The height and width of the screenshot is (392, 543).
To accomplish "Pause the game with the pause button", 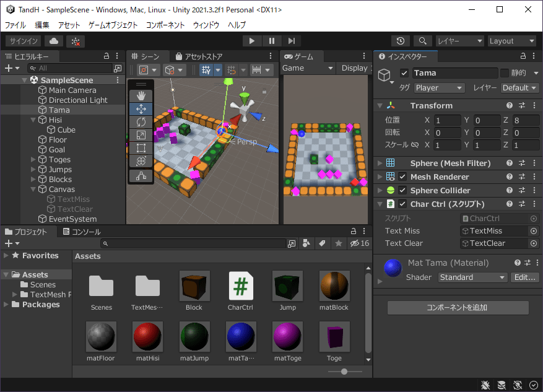I will 271,41.
